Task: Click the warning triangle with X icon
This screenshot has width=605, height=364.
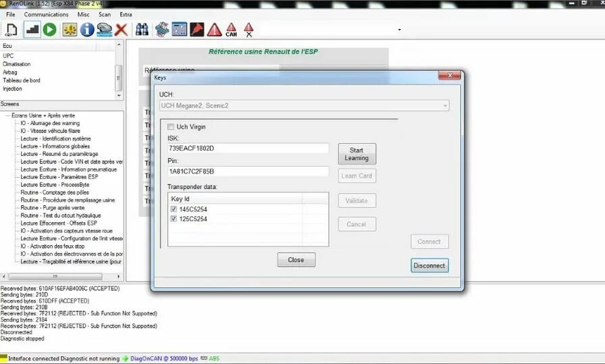Action: pos(249,30)
